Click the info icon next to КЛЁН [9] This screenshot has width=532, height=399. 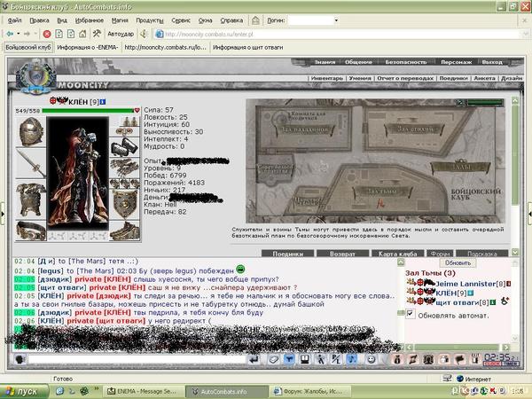(x=103, y=102)
